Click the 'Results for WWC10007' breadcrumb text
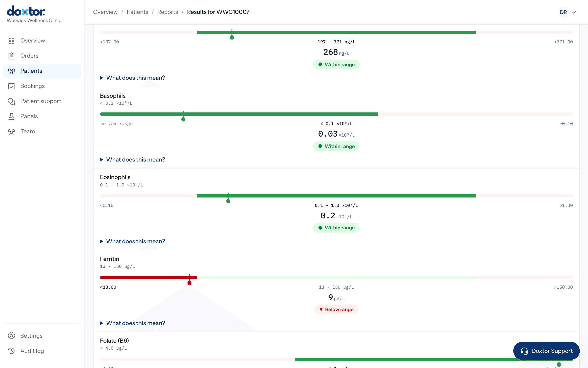Viewport: 588px width, 368px height. [x=218, y=12]
